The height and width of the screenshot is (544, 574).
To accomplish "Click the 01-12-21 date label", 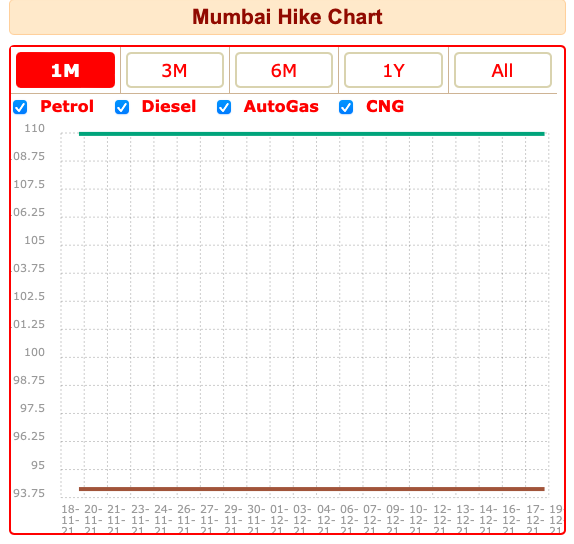I will (x=279, y=520).
